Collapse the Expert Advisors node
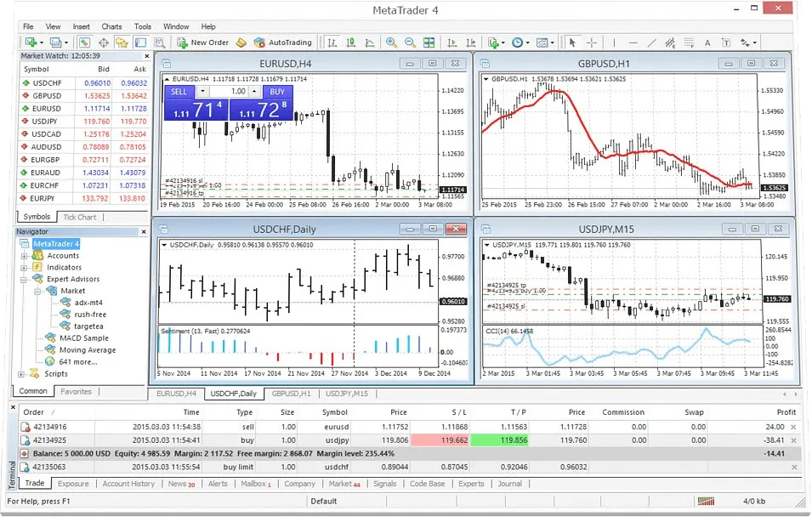This screenshot has width=812, height=522. click(24, 280)
